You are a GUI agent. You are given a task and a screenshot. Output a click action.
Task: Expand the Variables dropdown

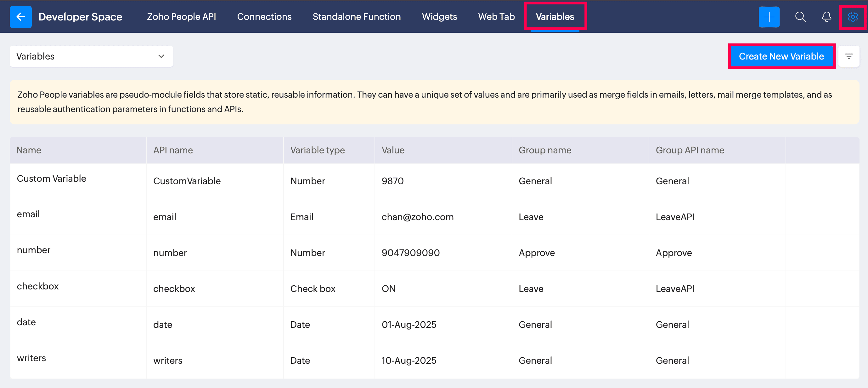[91, 56]
